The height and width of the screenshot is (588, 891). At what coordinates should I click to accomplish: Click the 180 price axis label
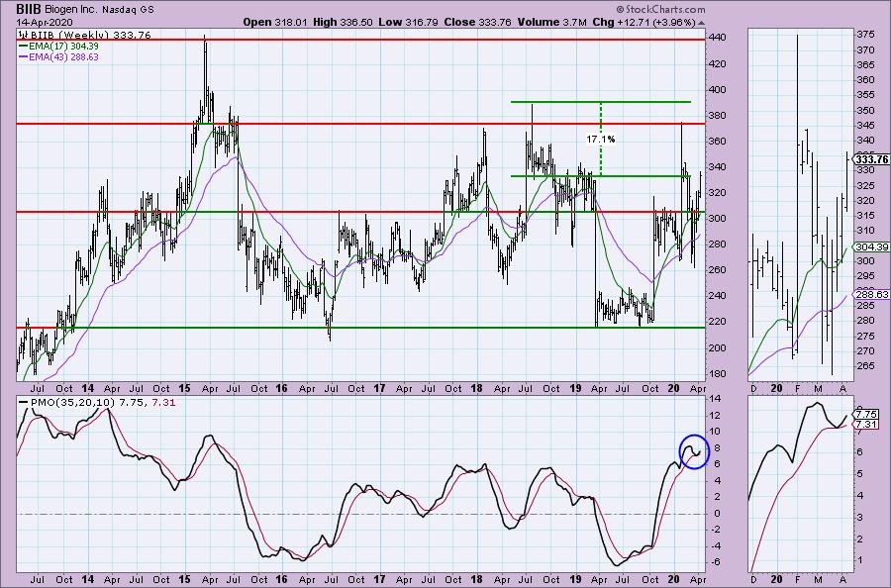click(x=717, y=374)
